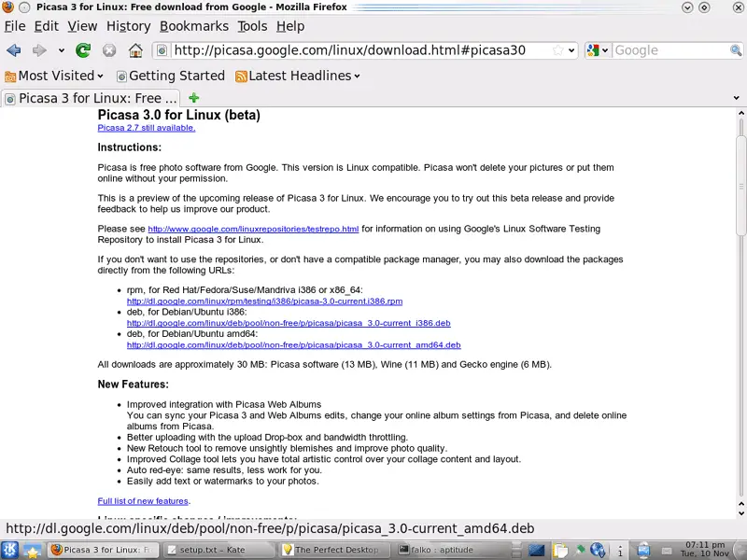Go to the home page icon
The width and height of the screenshot is (747, 560).
135,50
